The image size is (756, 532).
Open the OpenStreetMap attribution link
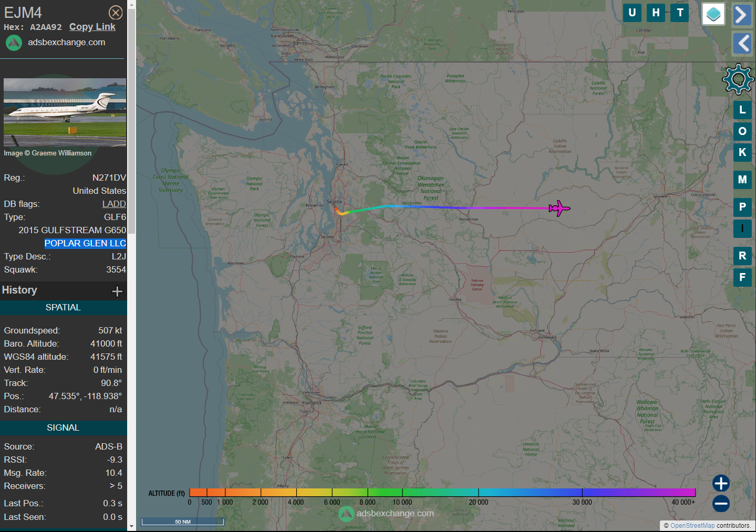692,526
